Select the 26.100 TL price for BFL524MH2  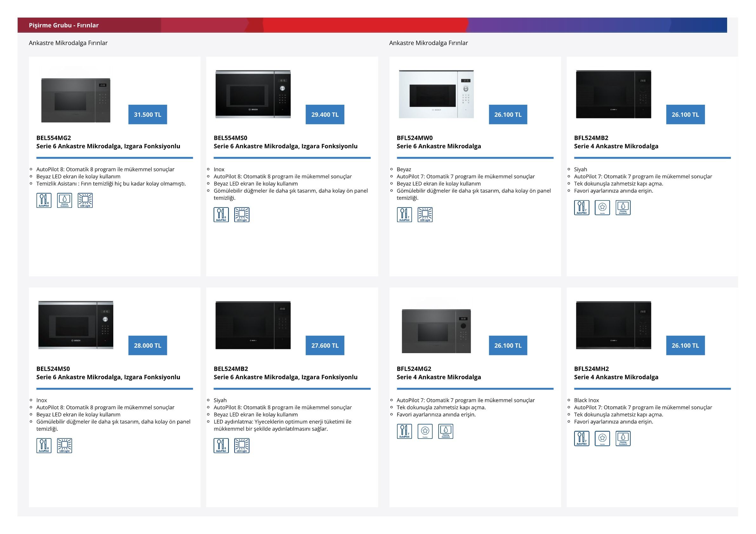[x=686, y=345]
